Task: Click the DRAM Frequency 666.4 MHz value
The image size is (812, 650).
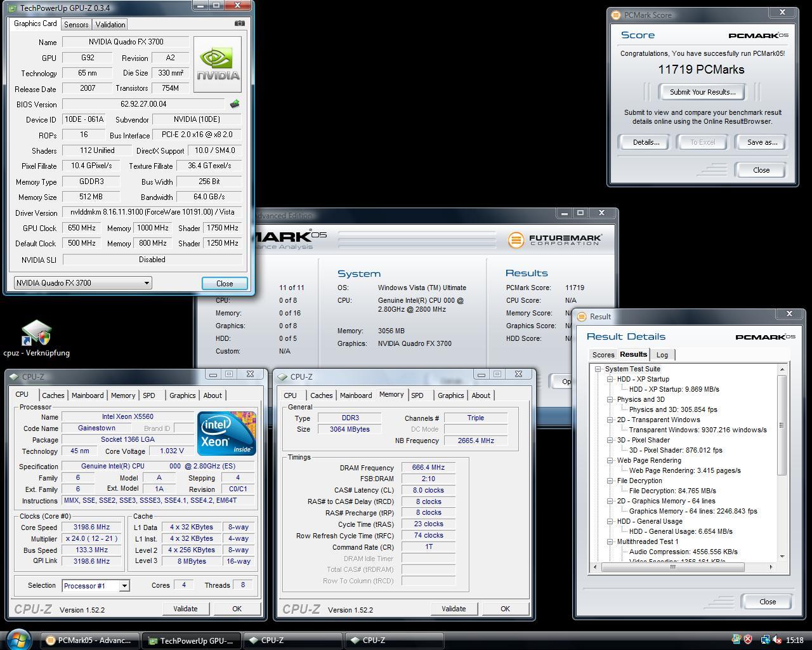Action: [x=428, y=467]
